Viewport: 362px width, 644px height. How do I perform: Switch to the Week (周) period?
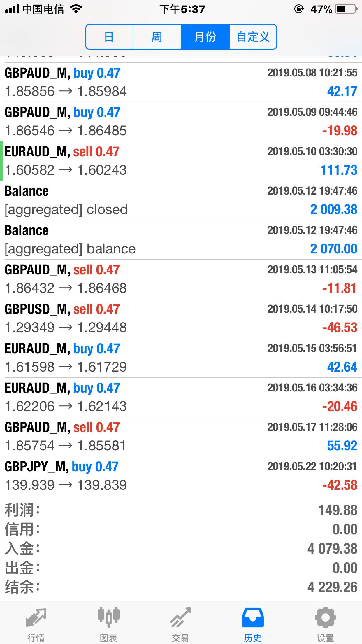[157, 37]
